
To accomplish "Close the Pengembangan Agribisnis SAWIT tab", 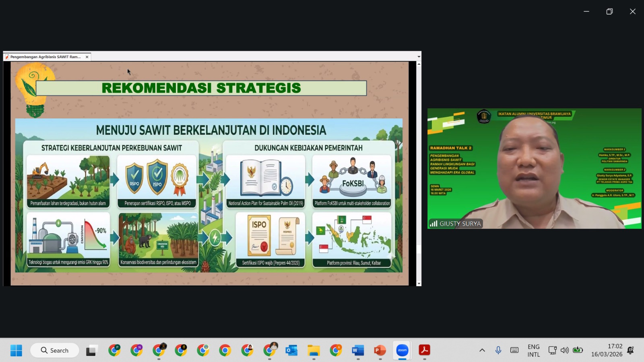I will pyautogui.click(x=87, y=57).
